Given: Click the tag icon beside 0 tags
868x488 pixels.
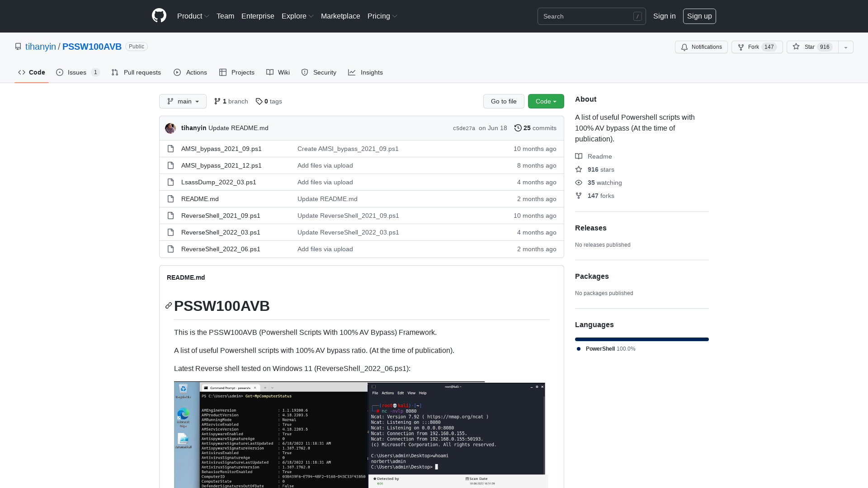Looking at the screenshot, I should (259, 101).
